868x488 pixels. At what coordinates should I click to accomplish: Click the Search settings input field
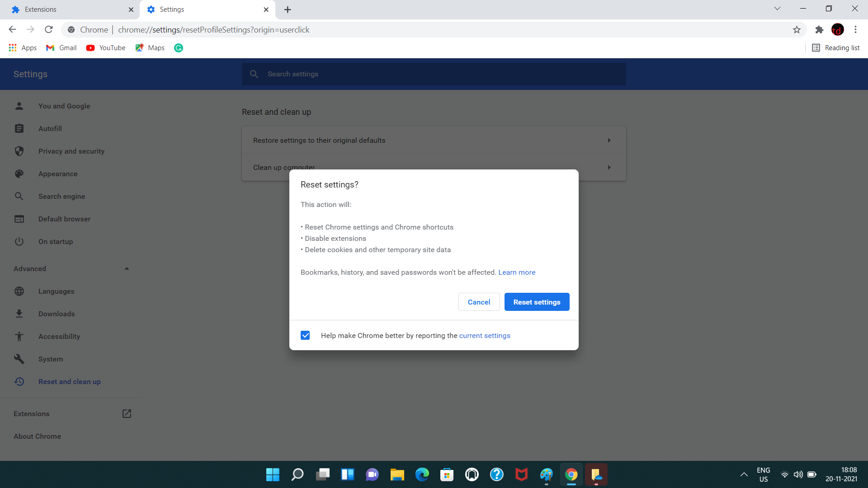point(434,74)
